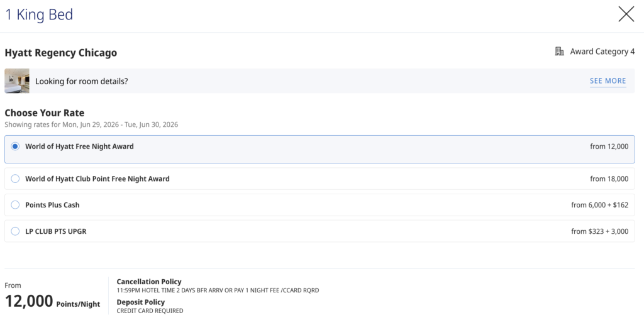This screenshot has height=320, width=644.
Task: Click the 'from 6,000 + $162' price
Action: click(599, 204)
